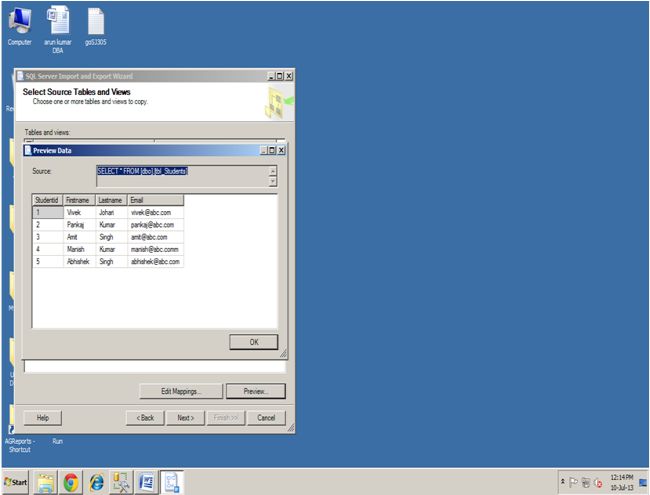This screenshot has width=650, height=495.
Task: Select StudentId cell with value 5
Action: [48, 262]
